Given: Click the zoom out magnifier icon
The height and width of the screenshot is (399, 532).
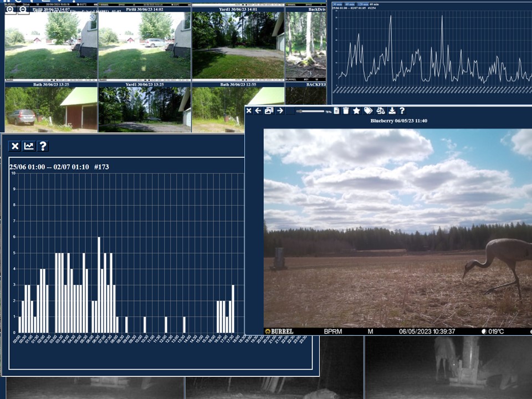Looking at the screenshot, I should (x=23, y=10).
